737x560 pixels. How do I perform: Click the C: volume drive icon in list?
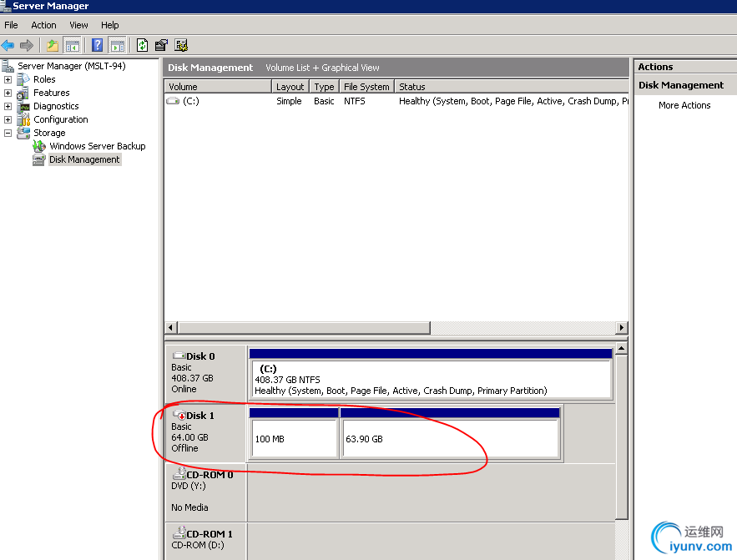[x=174, y=101]
